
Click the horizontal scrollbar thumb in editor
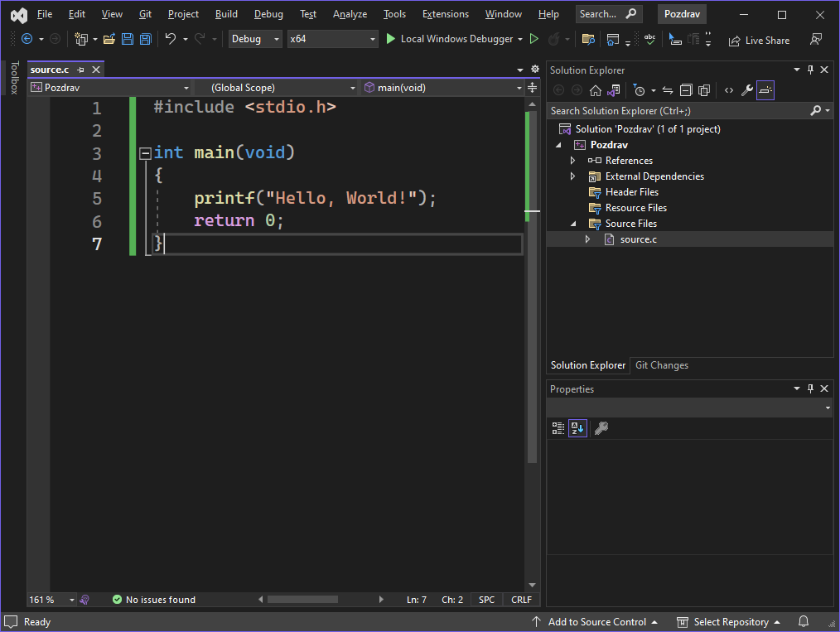pos(302,600)
